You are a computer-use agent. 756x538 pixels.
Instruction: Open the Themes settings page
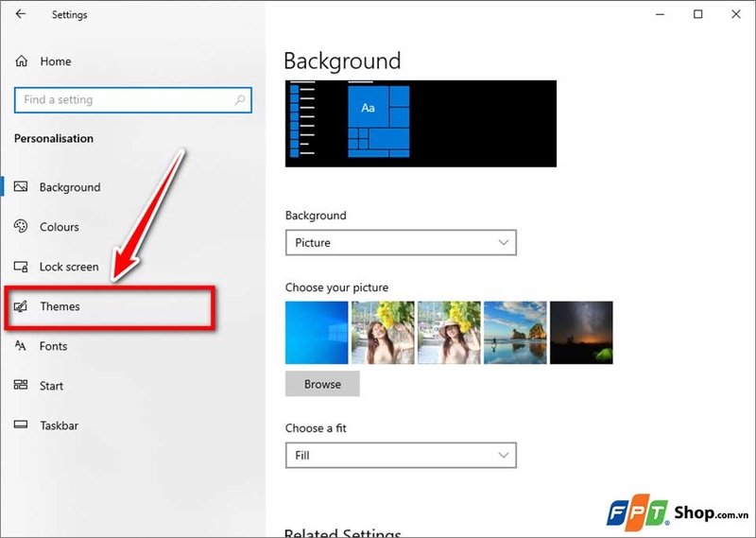[x=60, y=306]
